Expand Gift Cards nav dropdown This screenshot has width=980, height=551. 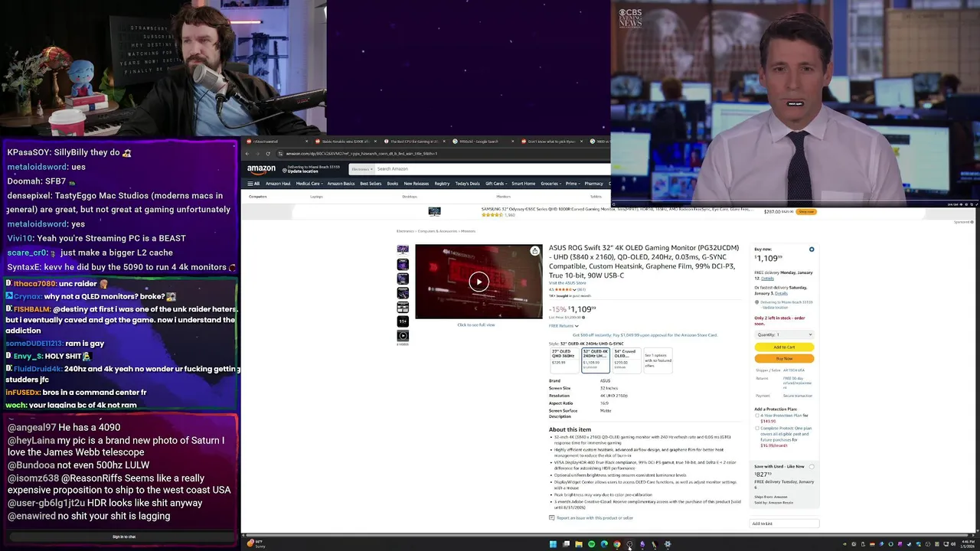[x=495, y=184]
